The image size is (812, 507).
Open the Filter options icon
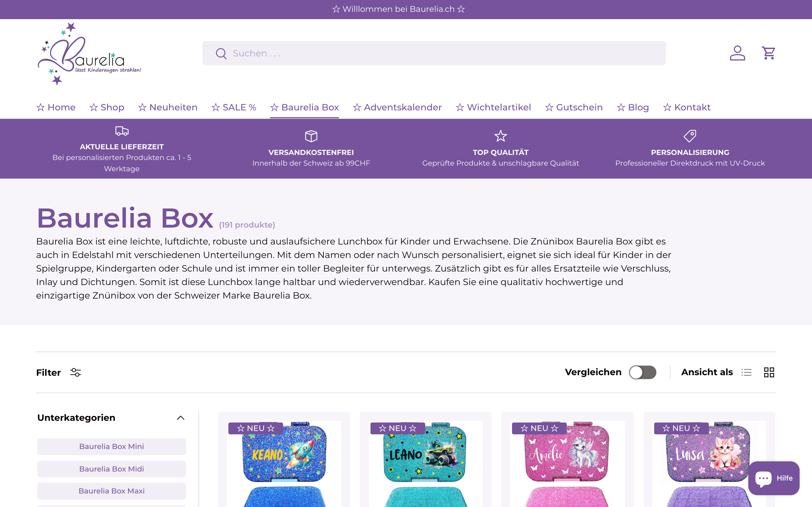pyautogui.click(x=75, y=372)
